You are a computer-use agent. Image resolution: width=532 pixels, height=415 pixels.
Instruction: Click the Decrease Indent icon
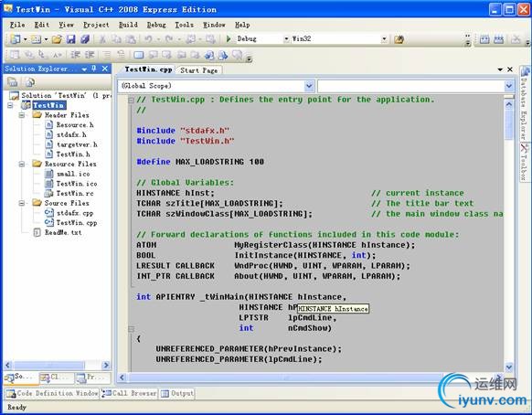[75, 55]
